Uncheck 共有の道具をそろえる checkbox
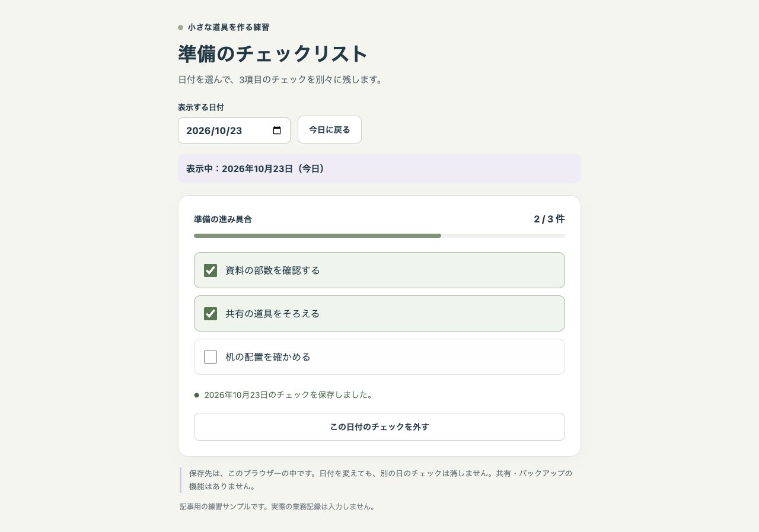 pos(211,314)
